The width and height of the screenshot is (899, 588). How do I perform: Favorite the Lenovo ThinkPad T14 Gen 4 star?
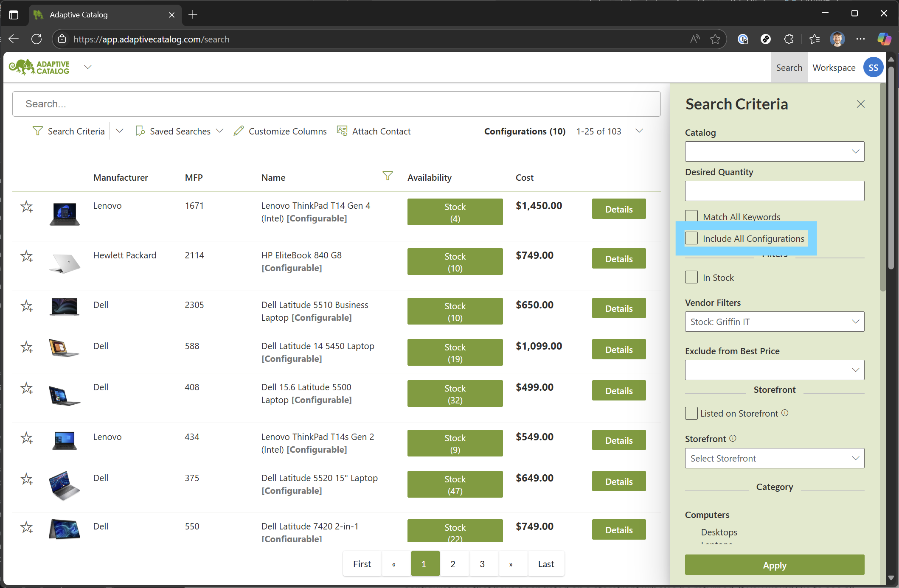tap(27, 207)
